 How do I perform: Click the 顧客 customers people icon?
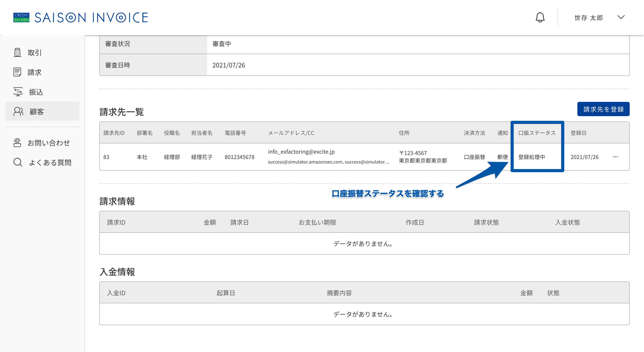tap(18, 112)
